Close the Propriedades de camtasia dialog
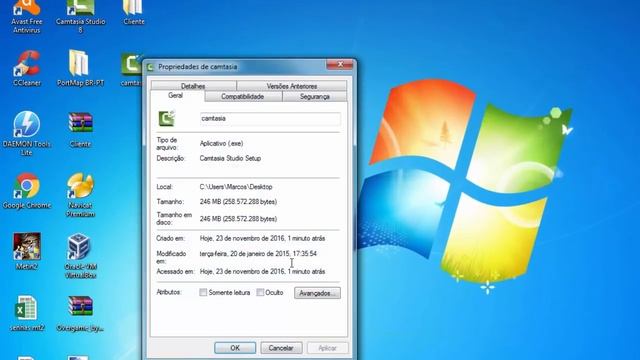Screen dimensions: 640x360 tap(340, 64)
